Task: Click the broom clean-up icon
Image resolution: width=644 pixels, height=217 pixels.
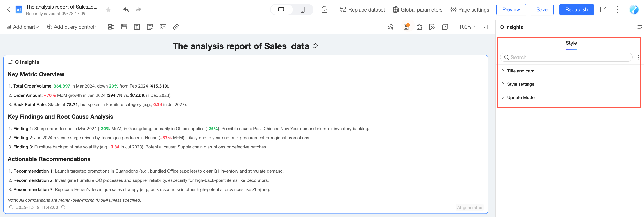Action: point(419,27)
